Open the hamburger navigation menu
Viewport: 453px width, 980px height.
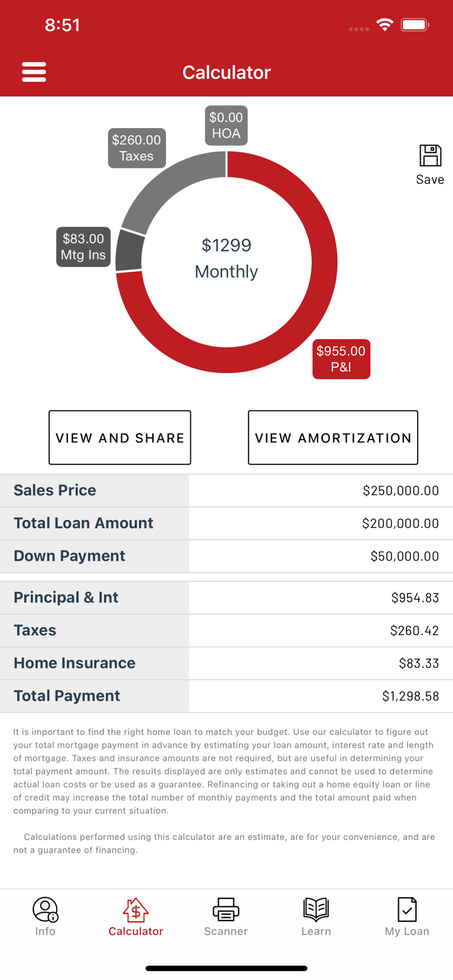click(x=34, y=72)
